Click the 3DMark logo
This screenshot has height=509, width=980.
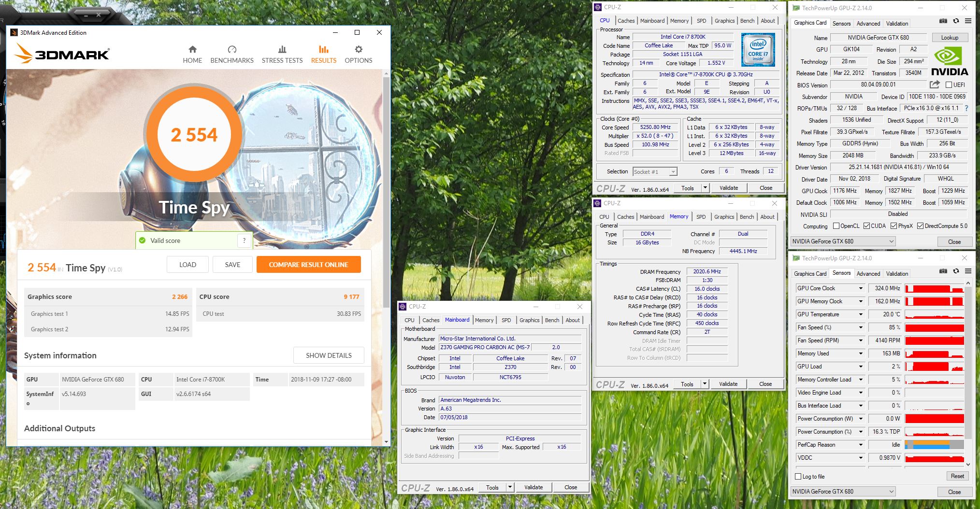(x=62, y=53)
